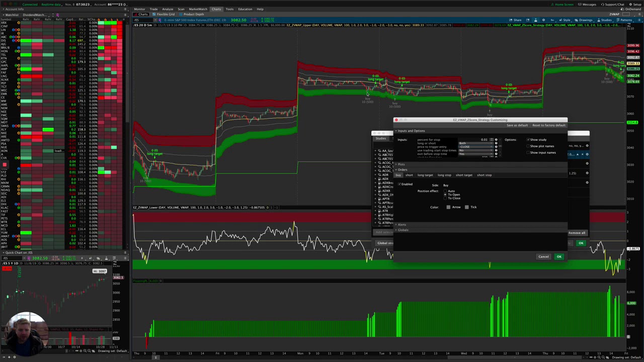Toggle the Show study checkbox

coord(528,140)
